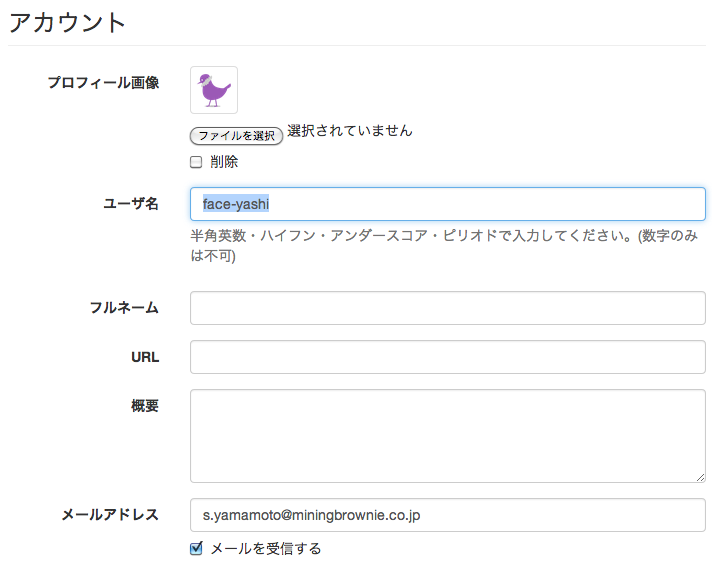
Task: Click the 概要 text area resize handle
Action: pyautogui.click(x=700, y=477)
